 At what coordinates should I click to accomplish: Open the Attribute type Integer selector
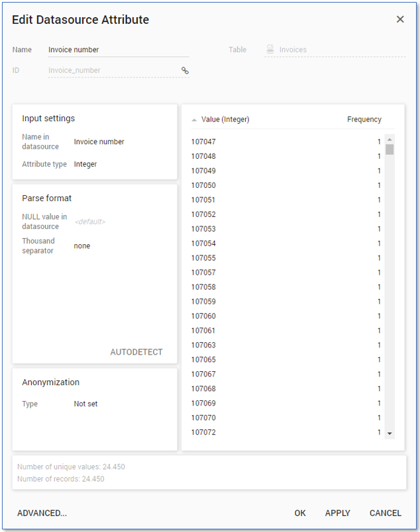pos(85,164)
